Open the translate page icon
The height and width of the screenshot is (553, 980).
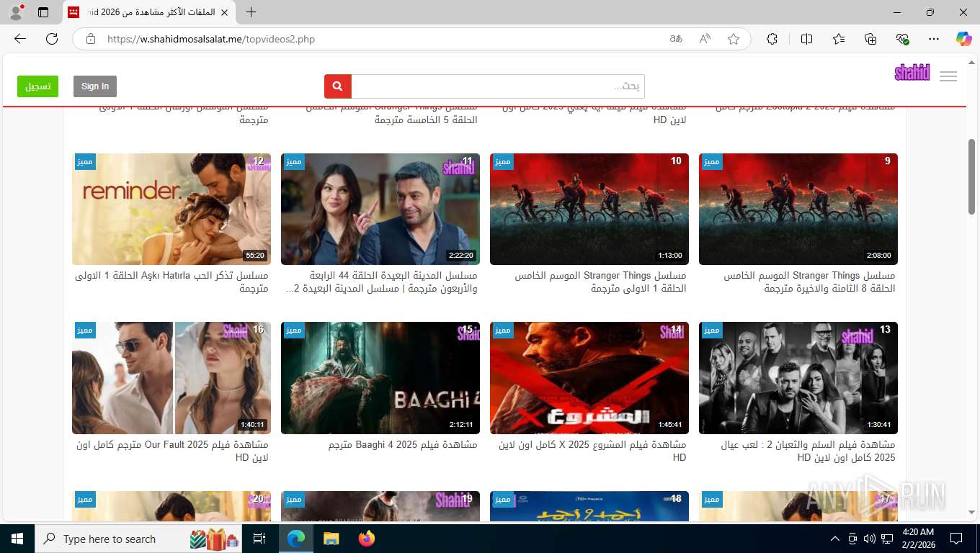coord(676,39)
